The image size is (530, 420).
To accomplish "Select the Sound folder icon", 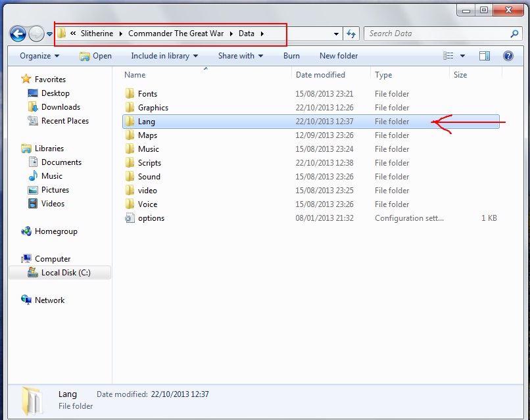I will tap(130, 176).
